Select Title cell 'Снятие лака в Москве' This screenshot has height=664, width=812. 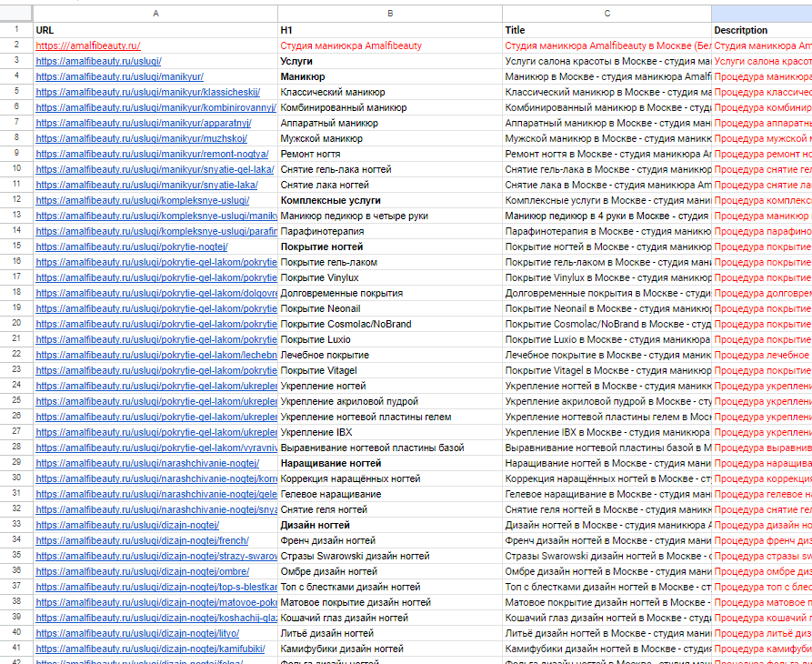(606, 185)
